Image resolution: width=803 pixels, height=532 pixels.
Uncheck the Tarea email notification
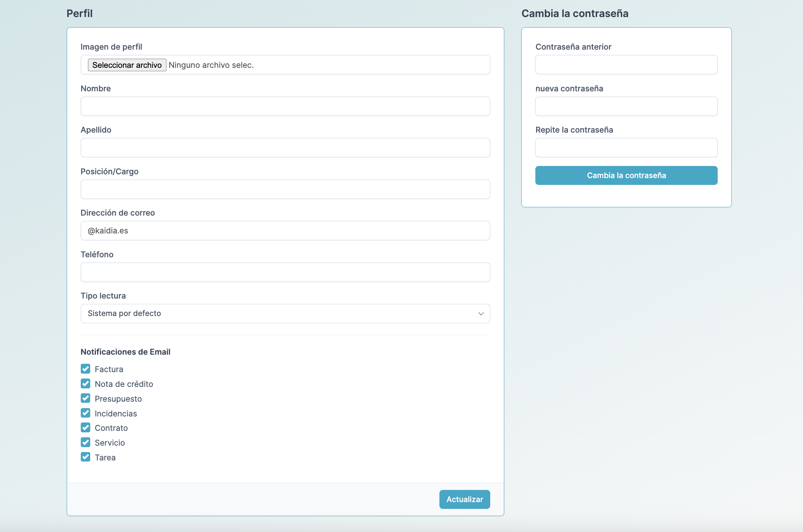(86, 457)
